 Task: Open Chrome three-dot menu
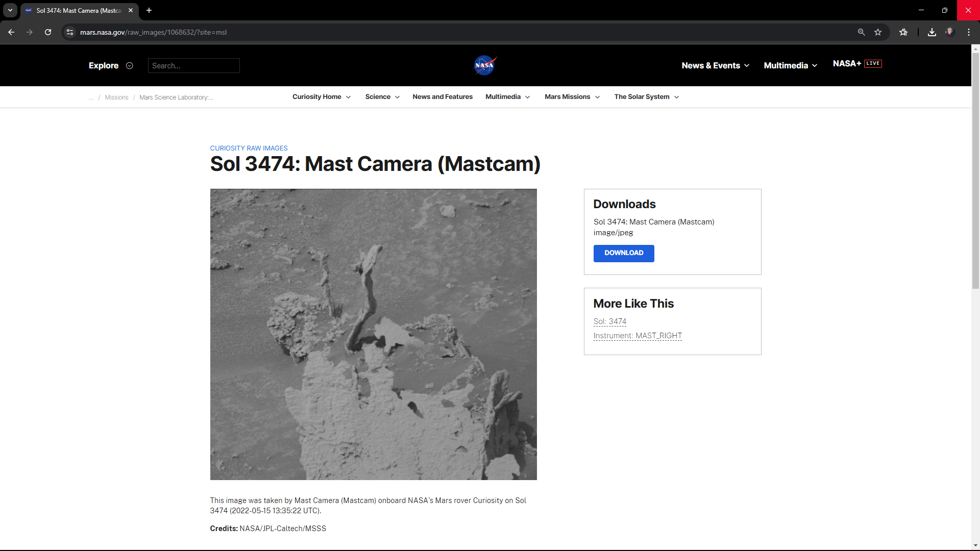click(969, 32)
